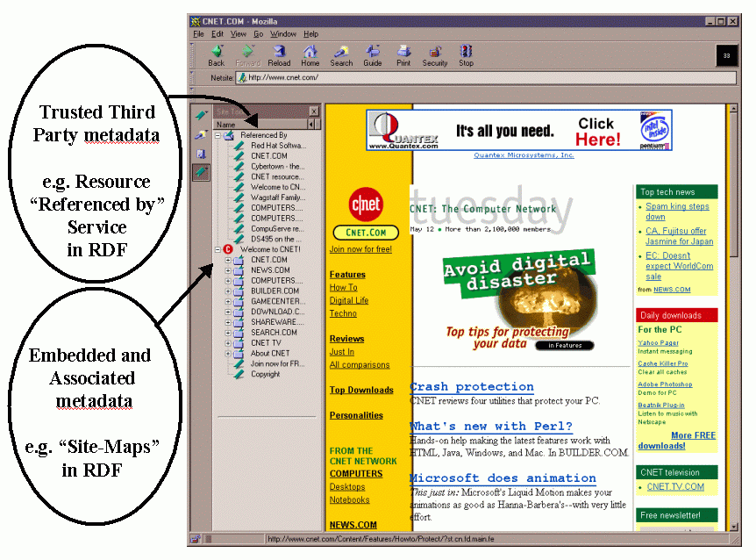The height and width of the screenshot is (560, 756).
Task: Expand the NEWS.COM sitemap folder
Action: (228, 270)
